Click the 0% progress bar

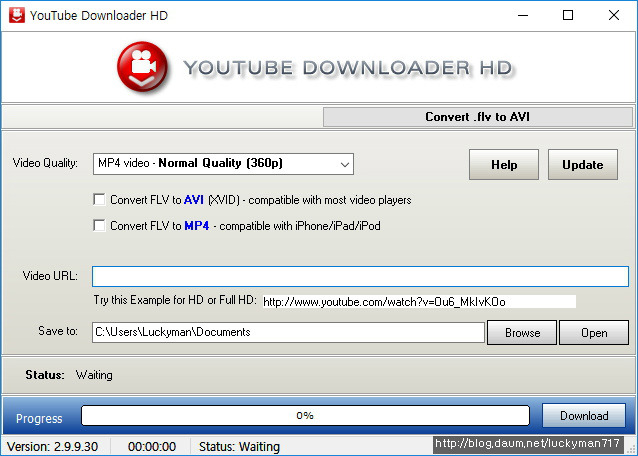coord(305,415)
